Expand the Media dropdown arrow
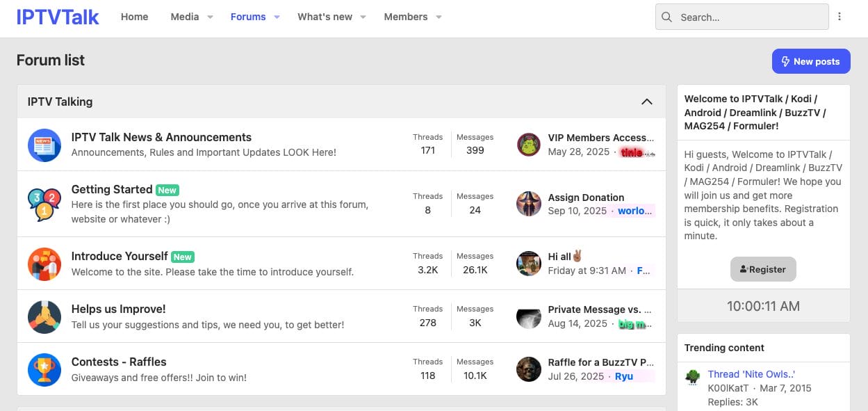868x411 pixels. [x=210, y=17]
